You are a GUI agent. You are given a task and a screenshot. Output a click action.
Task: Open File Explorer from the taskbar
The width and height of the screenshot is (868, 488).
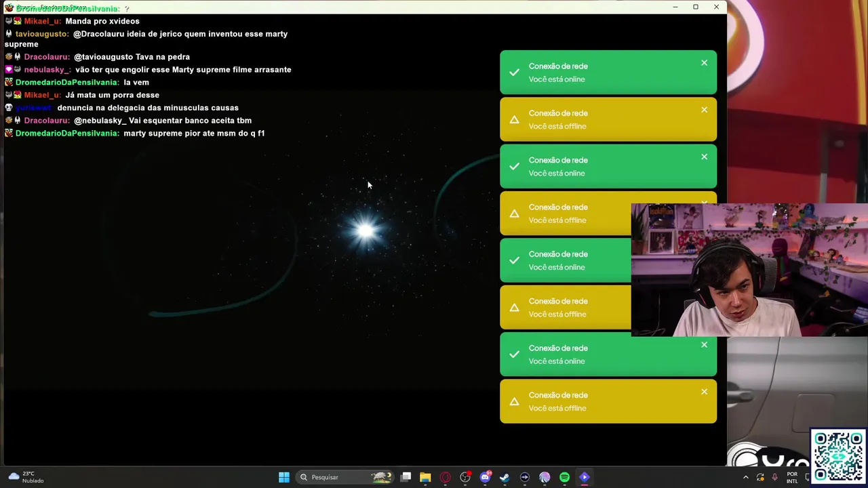(425, 477)
